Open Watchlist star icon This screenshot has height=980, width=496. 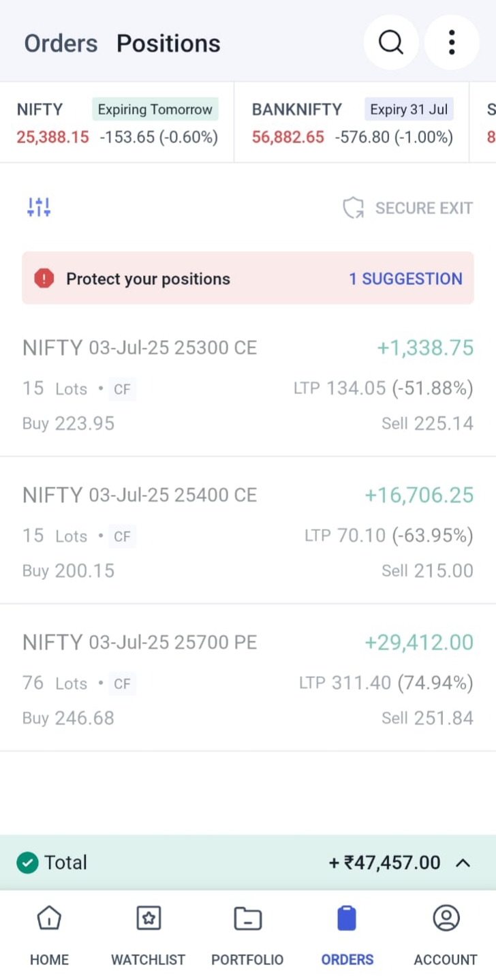[x=148, y=919]
